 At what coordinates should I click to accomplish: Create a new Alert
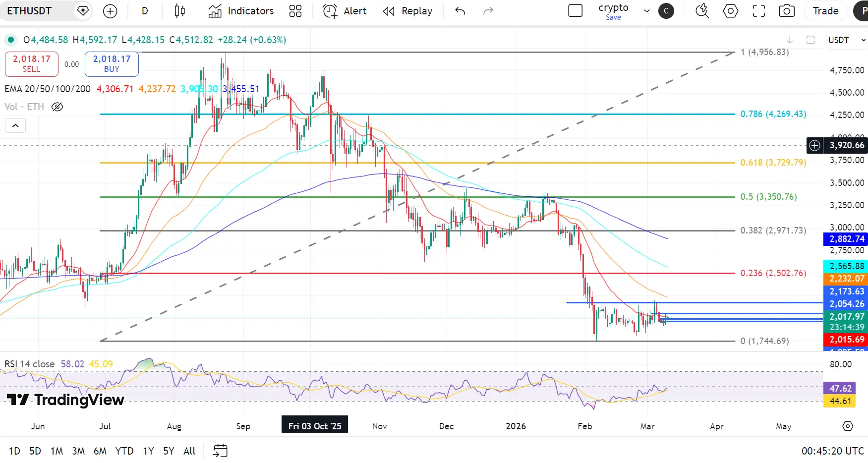pyautogui.click(x=345, y=11)
